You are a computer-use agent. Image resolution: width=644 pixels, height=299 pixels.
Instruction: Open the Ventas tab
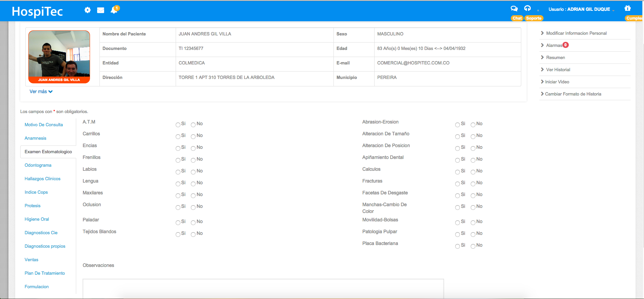(x=31, y=260)
